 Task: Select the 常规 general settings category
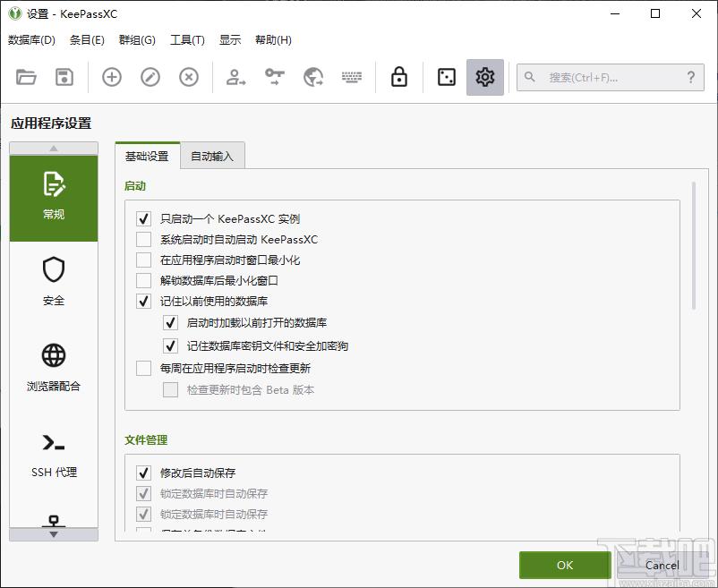pos(54,198)
